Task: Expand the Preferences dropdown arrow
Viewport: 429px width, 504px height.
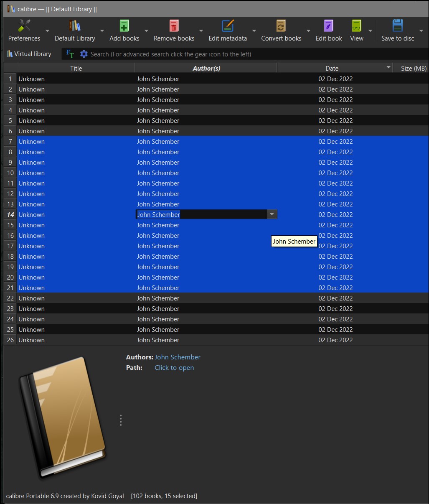Action: pyautogui.click(x=47, y=31)
